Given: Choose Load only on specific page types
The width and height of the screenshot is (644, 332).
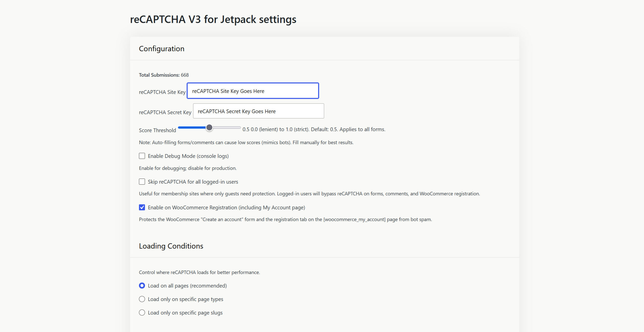Looking at the screenshot, I should coord(142,299).
